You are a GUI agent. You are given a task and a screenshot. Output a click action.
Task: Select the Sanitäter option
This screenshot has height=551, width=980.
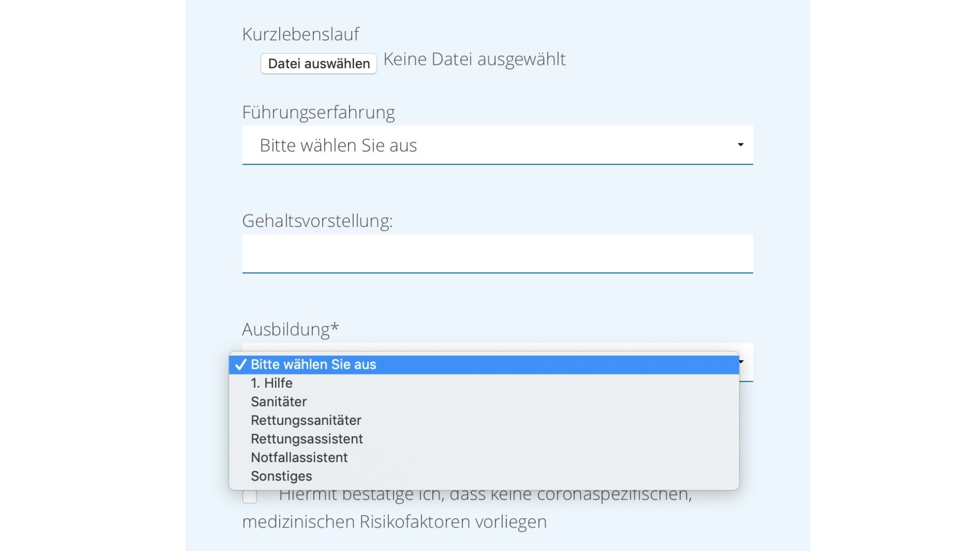click(x=279, y=402)
